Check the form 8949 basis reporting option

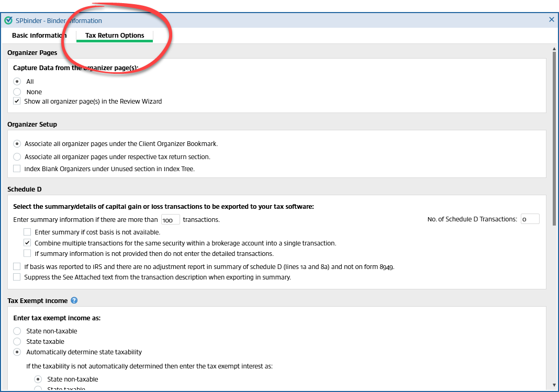tap(16, 266)
